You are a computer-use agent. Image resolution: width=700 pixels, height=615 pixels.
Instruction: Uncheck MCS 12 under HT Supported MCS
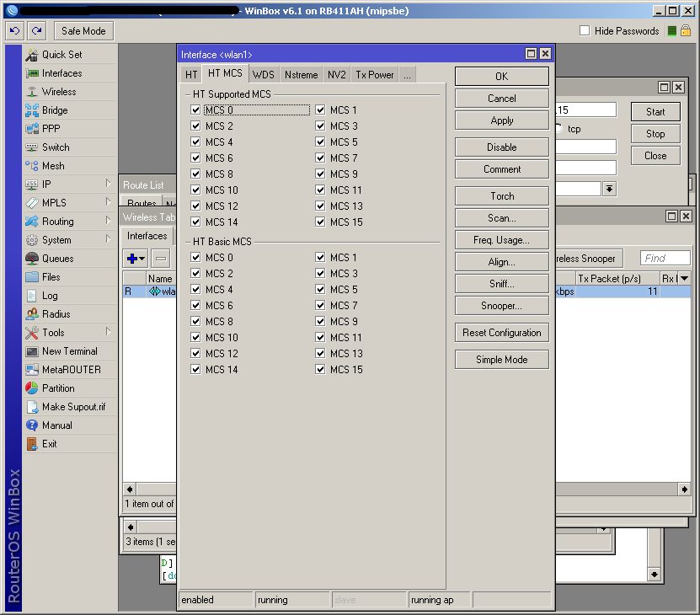point(195,206)
